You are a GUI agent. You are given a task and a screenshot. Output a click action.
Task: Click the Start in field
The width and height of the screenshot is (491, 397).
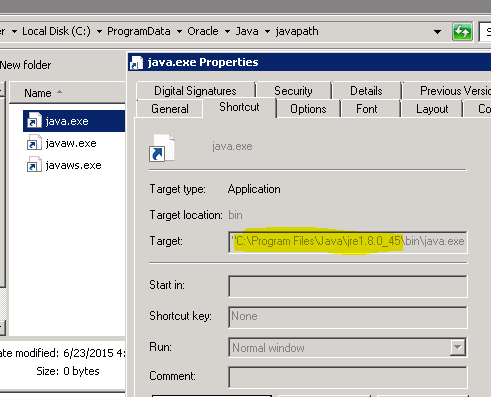point(348,286)
